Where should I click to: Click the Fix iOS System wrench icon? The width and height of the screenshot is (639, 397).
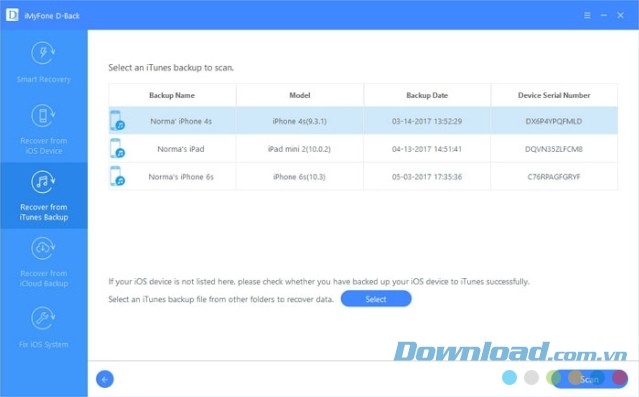click(x=43, y=318)
